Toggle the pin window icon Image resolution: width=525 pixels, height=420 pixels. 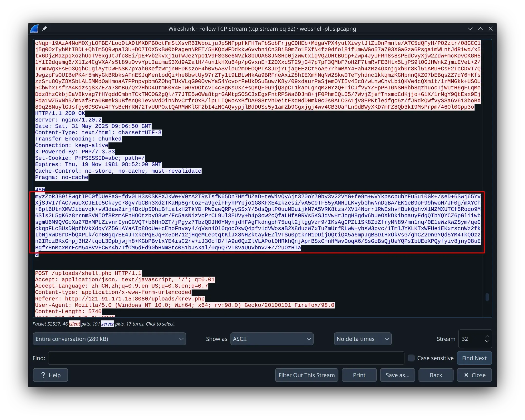point(45,29)
